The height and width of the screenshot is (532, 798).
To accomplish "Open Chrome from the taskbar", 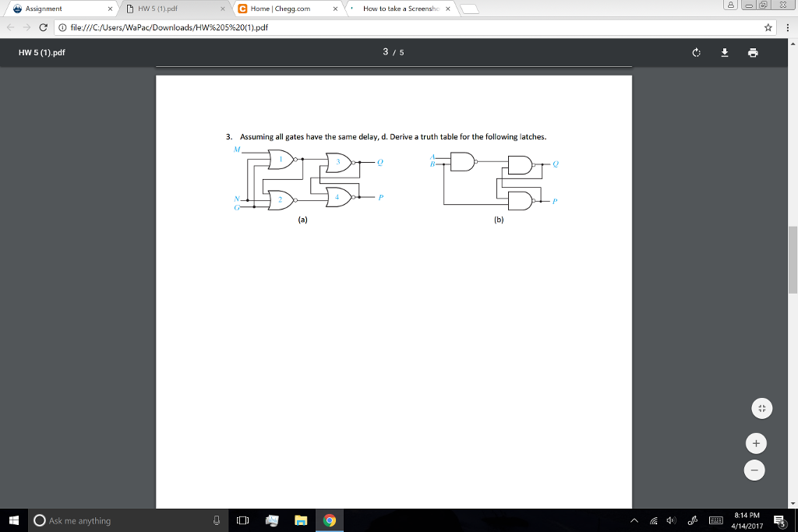I will (329, 520).
